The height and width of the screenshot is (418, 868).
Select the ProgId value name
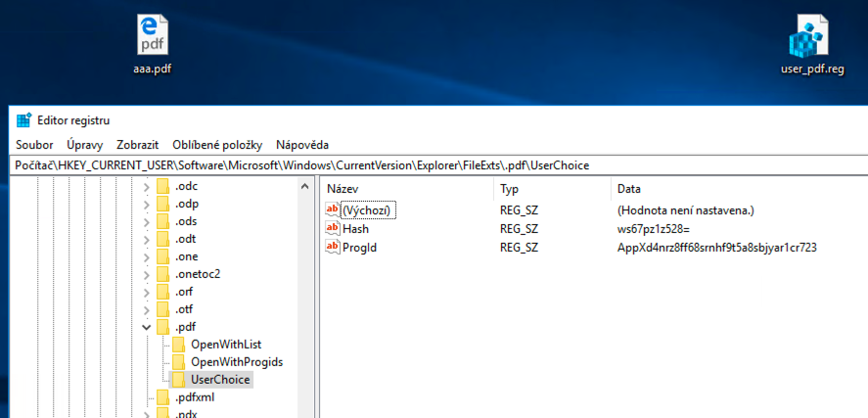[359, 248]
